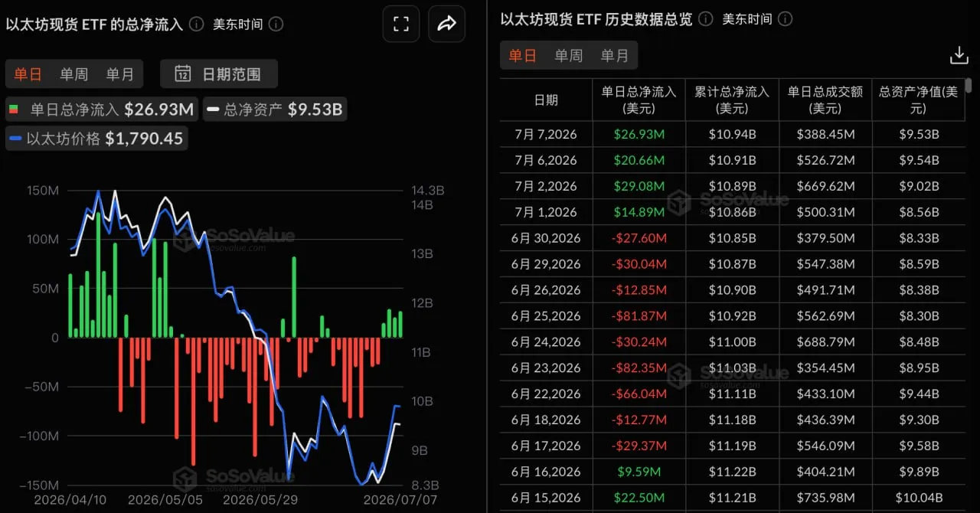Click the 累计总净流入(美元) column header
The width and height of the screenshot is (980, 513).
[732, 100]
